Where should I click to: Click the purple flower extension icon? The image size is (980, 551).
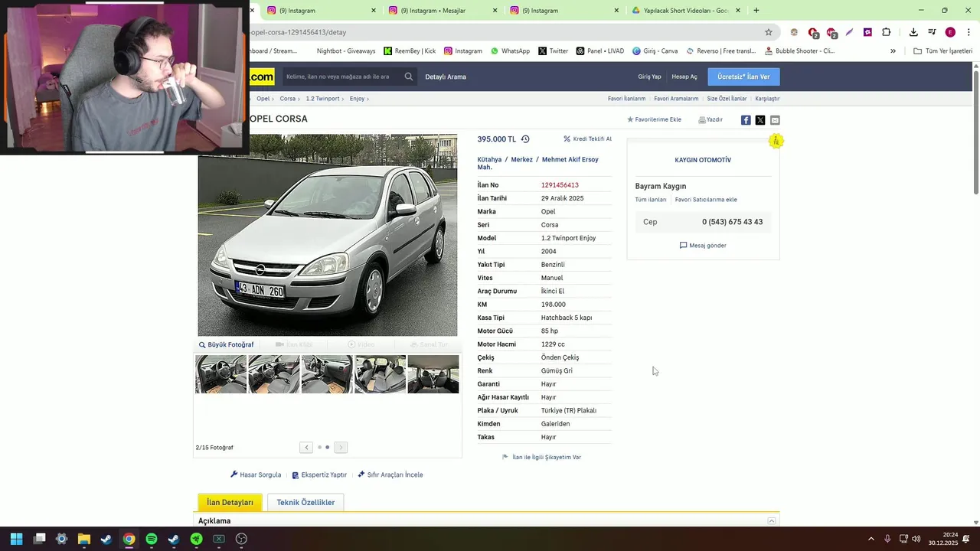click(867, 32)
